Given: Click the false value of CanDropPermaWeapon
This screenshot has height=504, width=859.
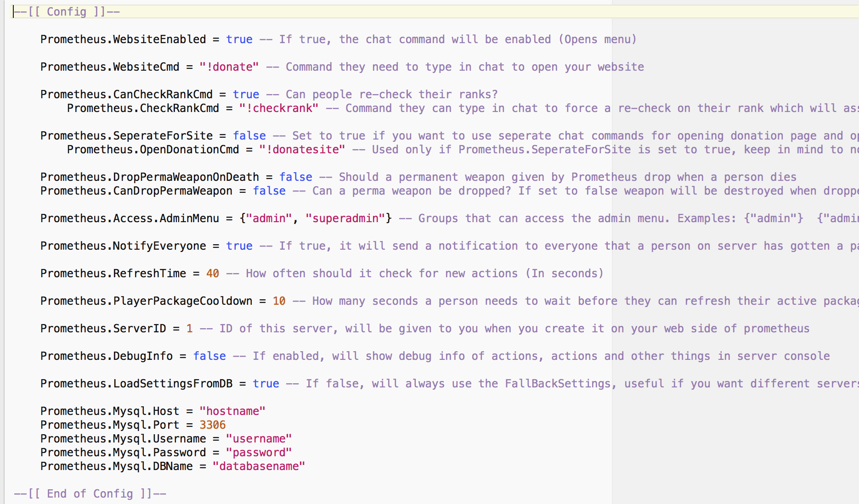Looking at the screenshot, I should point(269,191).
